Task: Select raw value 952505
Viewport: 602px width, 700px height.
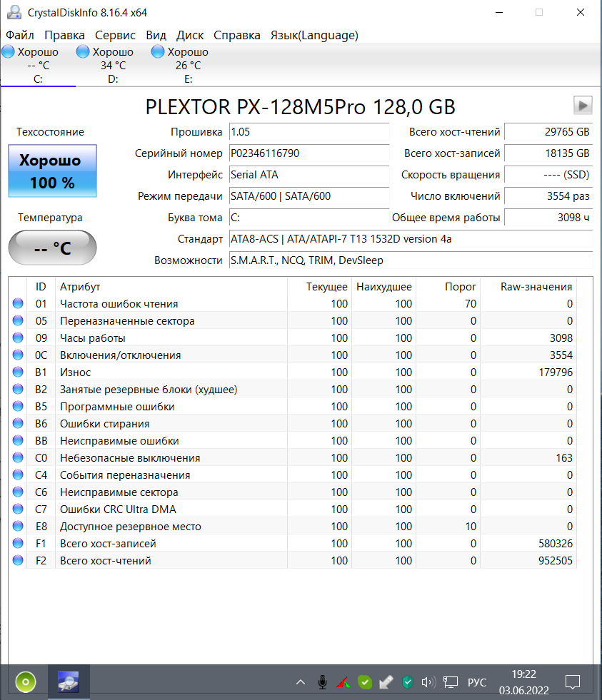Action: tap(556, 561)
